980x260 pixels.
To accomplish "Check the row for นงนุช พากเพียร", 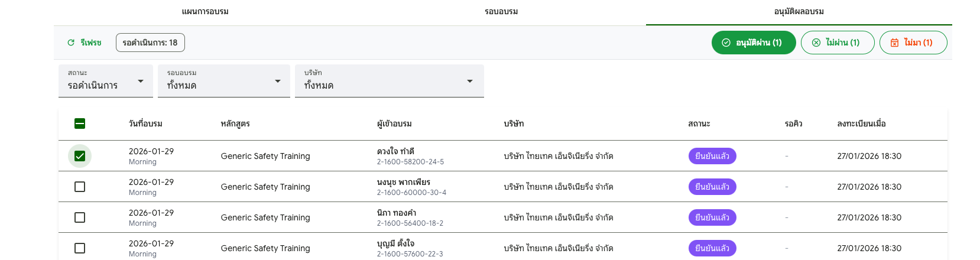I will pyautogui.click(x=80, y=187).
